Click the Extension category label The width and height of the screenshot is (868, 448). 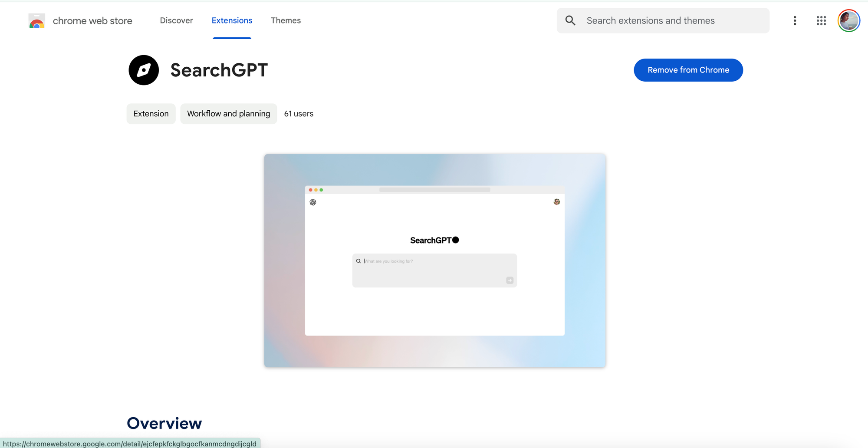151,113
